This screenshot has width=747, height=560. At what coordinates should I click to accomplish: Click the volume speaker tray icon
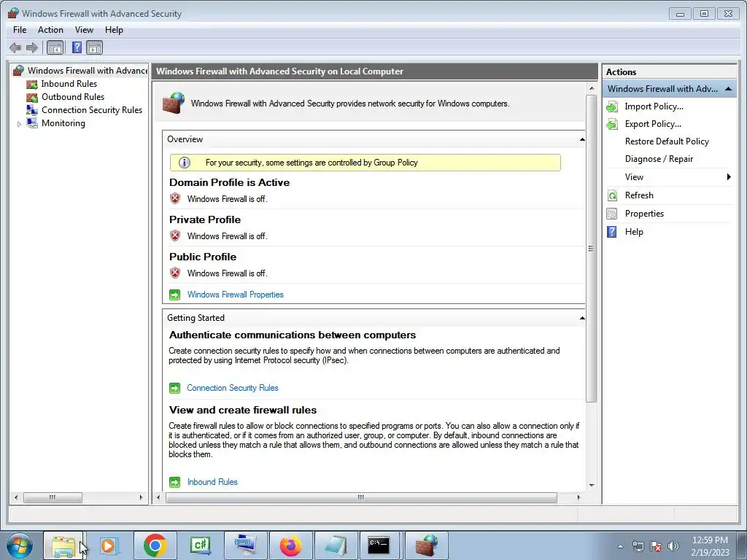pos(673,546)
